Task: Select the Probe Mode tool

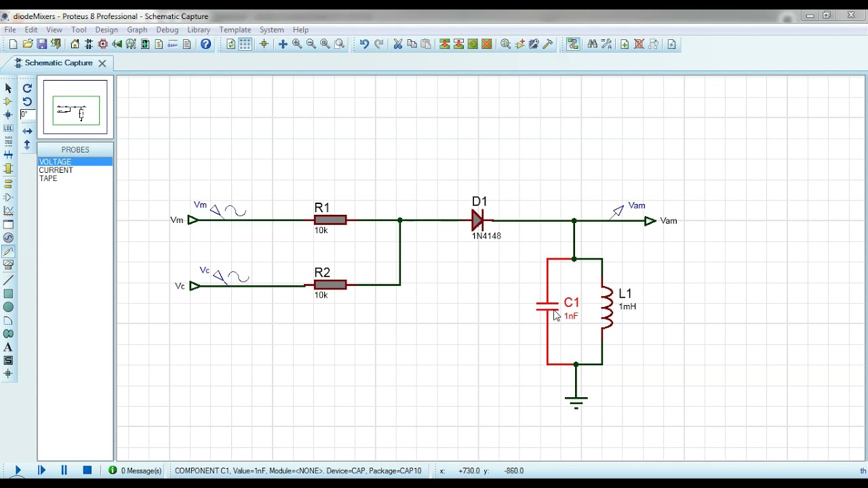Action: 8,251
